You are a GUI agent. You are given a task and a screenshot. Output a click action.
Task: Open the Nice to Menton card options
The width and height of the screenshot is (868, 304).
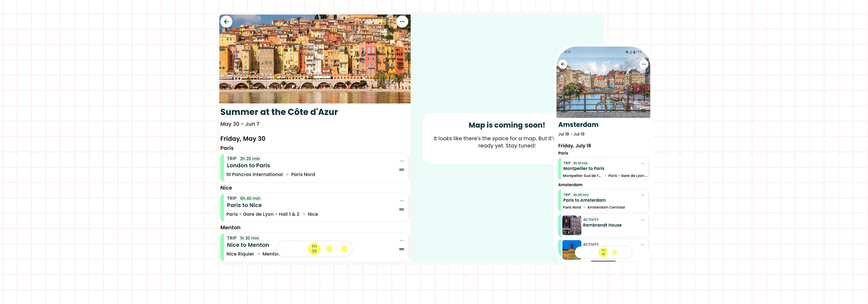[401, 241]
